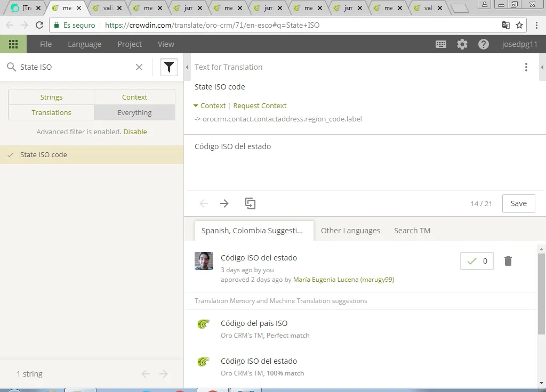The width and height of the screenshot is (546, 392).
Task: Collapse the left strings panel arrow
Action: (187, 67)
